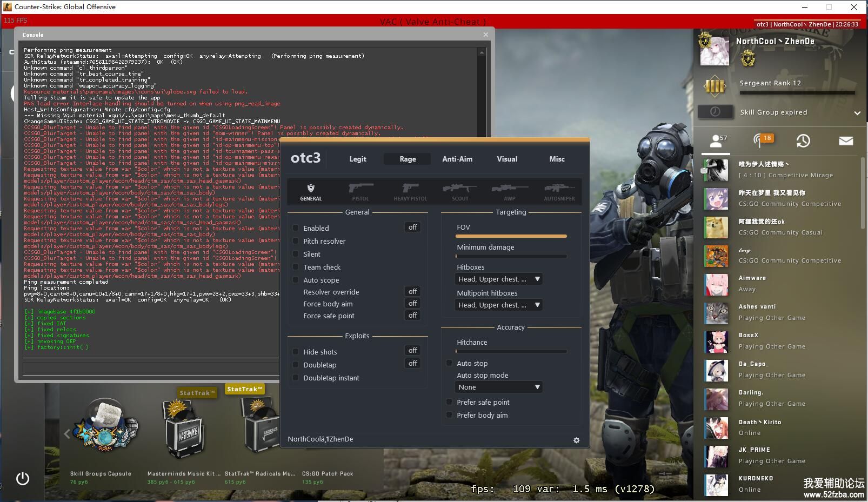Switch to the Anti-Aim tab
868x502 pixels.
(457, 159)
